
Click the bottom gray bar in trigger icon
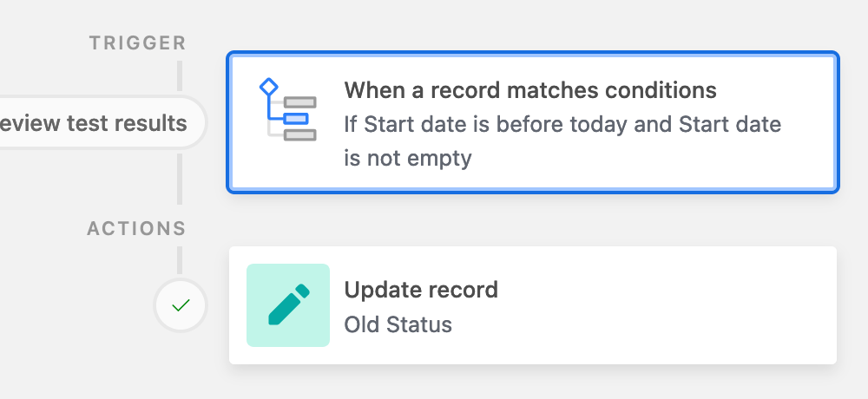(x=299, y=134)
